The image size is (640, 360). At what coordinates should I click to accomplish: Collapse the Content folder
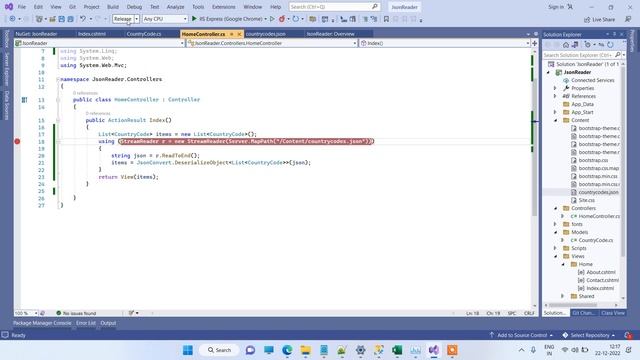555,120
